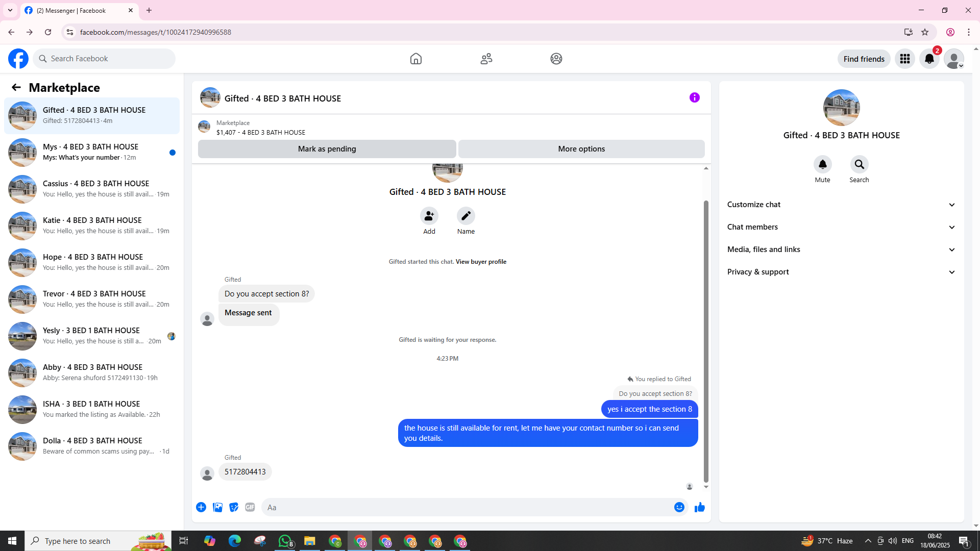Screen dimensions: 980x551
Task: Open the emoji picker
Action: (x=679, y=507)
